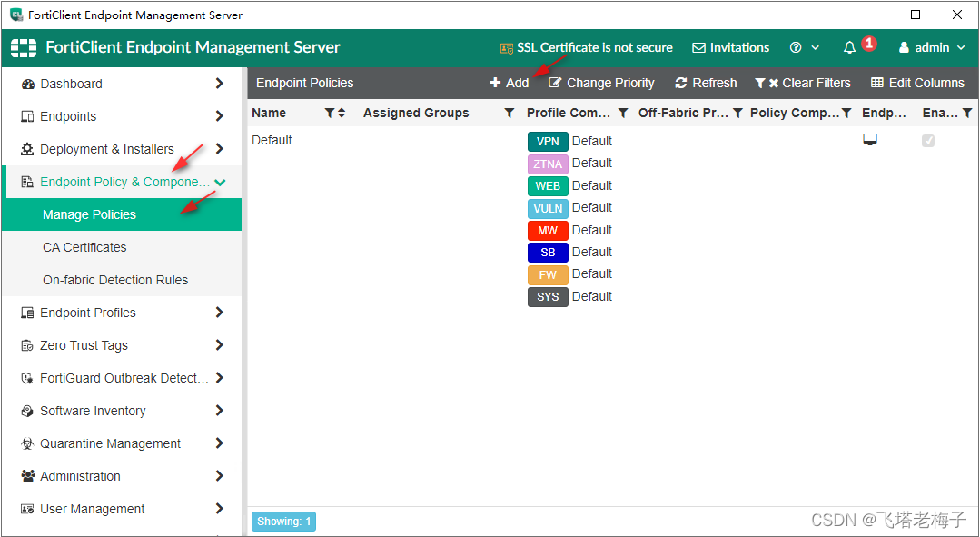Filter the Enabled column
Image resolution: width=980 pixels, height=537 pixels.
[x=967, y=114]
